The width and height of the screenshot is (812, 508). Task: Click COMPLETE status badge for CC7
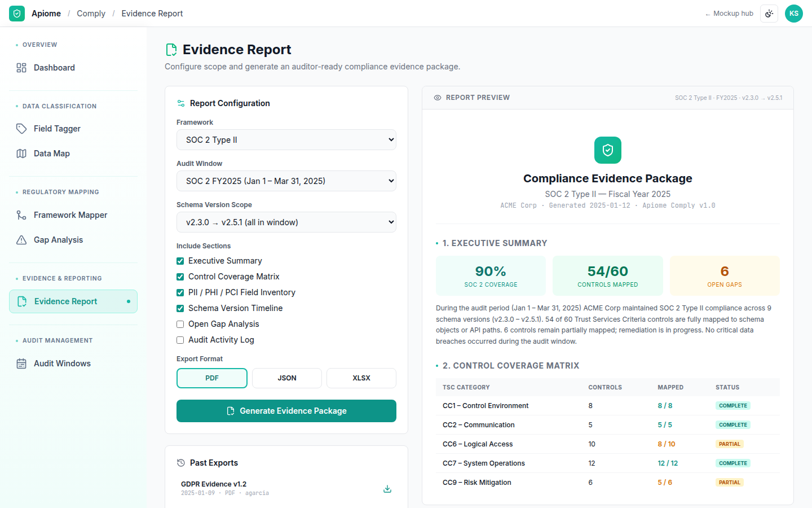click(x=733, y=463)
